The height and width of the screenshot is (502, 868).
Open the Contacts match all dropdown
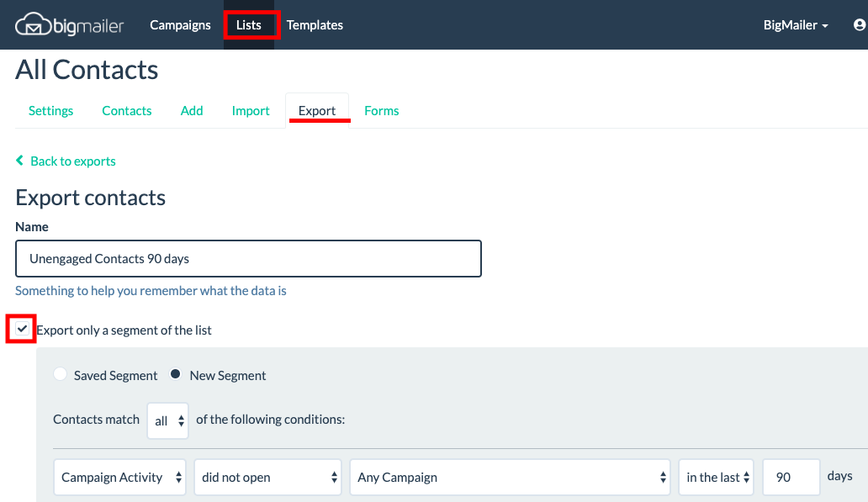tap(167, 420)
